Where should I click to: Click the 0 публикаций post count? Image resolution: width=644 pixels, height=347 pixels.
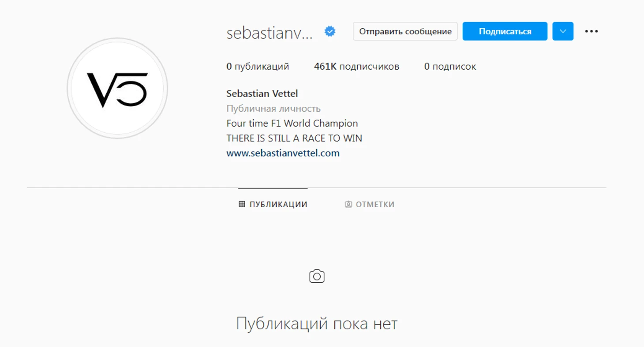tap(258, 67)
